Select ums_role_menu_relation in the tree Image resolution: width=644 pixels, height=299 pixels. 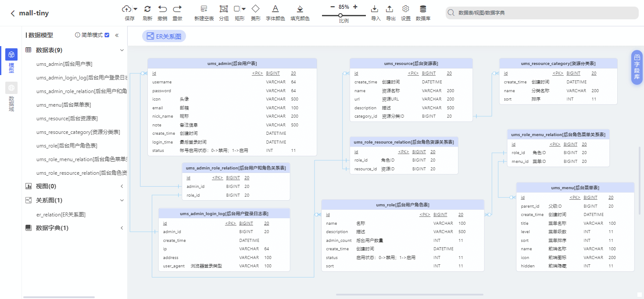click(x=82, y=159)
